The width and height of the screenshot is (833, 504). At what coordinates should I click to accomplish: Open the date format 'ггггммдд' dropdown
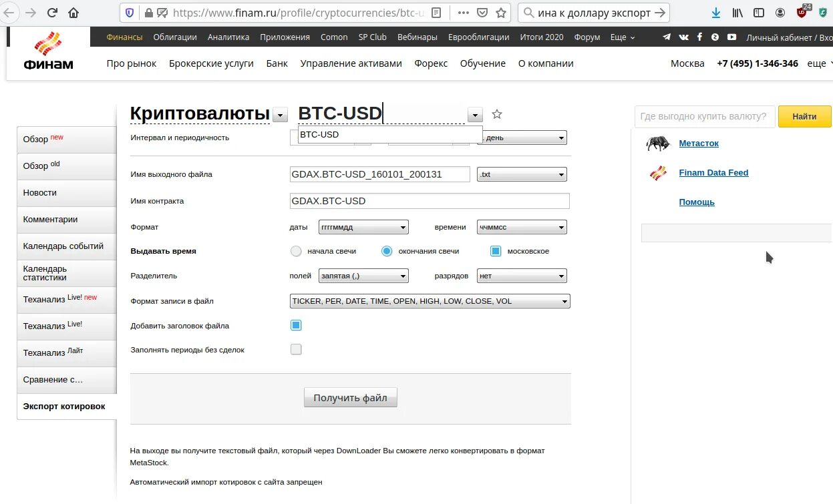point(363,227)
